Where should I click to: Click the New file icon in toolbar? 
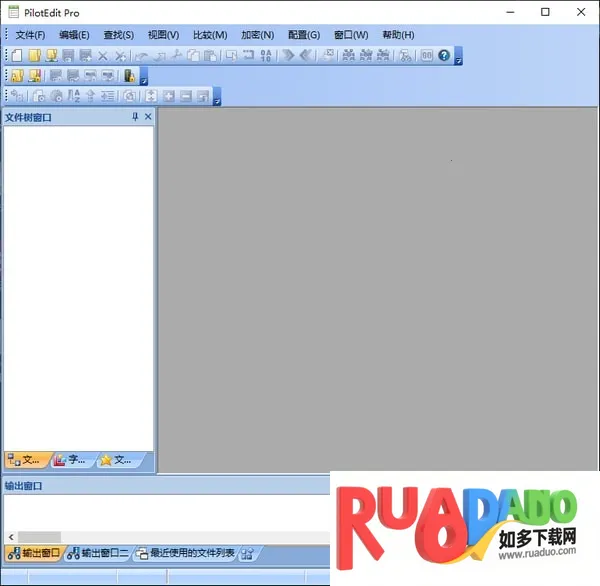coord(16,56)
